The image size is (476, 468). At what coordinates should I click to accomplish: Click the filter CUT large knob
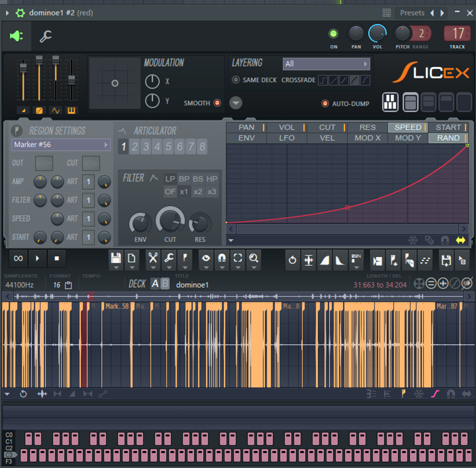click(170, 220)
